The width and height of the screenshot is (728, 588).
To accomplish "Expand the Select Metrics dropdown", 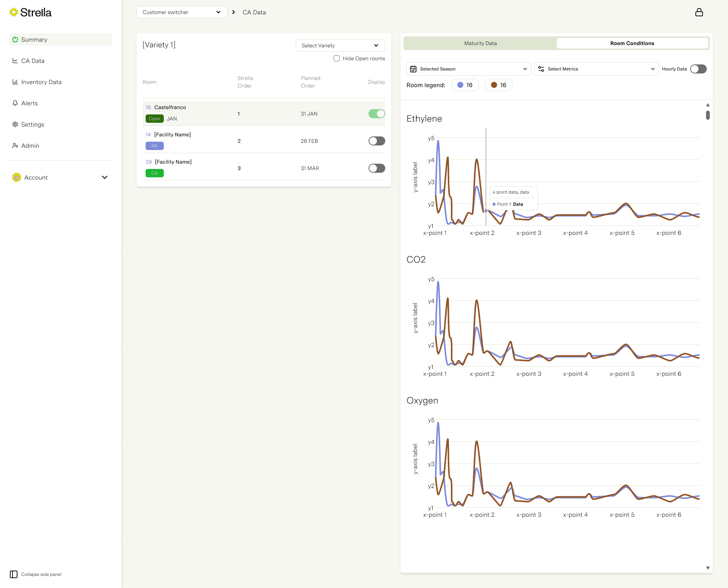I will click(596, 69).
